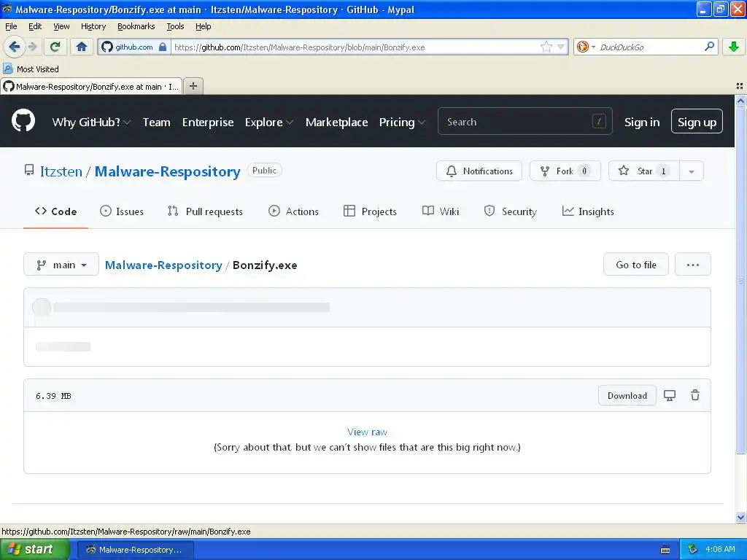Open the browser Home icon

(x=82, y=47)
